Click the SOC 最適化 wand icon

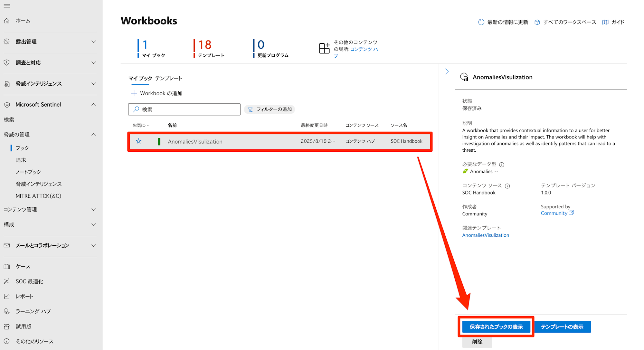coord(7,281)
